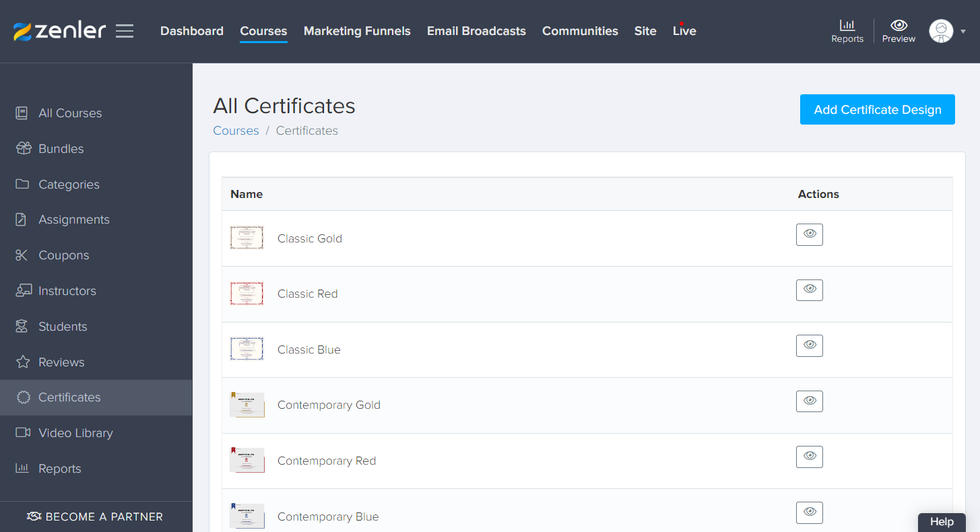Follow the Courses breadcrumb link
980x532 pixels.
pyautogui.click(x=236, y=131)
